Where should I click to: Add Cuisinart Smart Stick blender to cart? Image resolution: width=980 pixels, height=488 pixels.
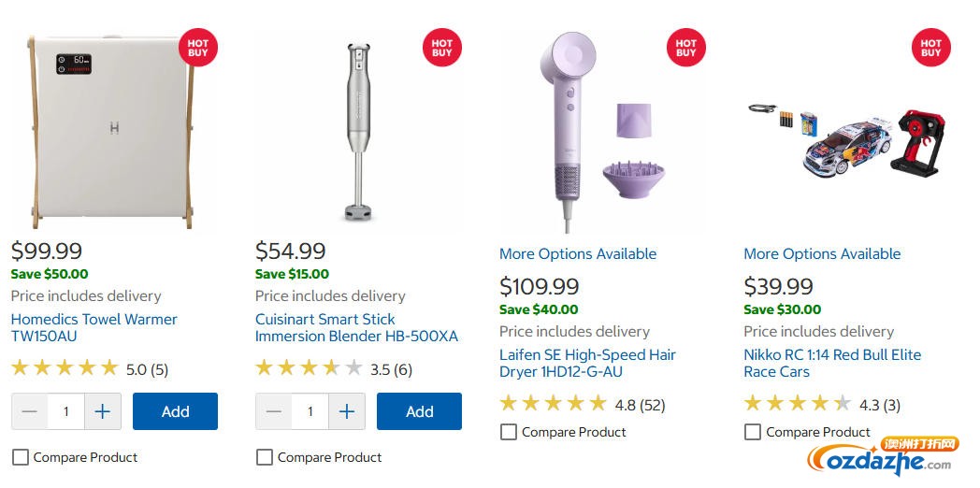(x=419, y=411)
